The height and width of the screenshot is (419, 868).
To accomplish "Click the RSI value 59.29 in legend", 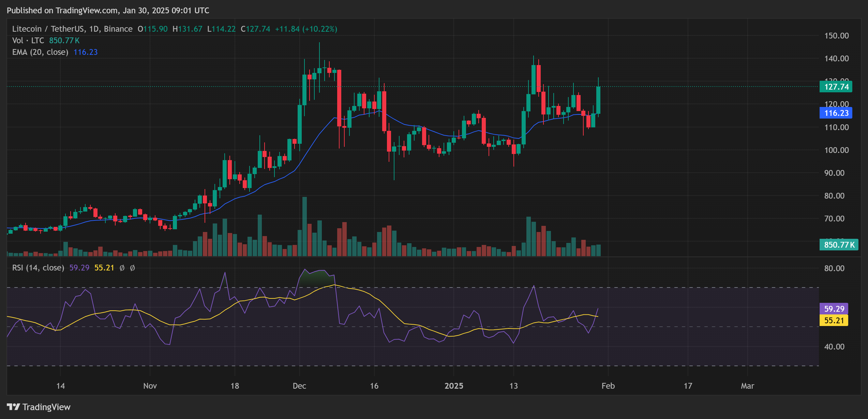I will click(x=79, y=268).
